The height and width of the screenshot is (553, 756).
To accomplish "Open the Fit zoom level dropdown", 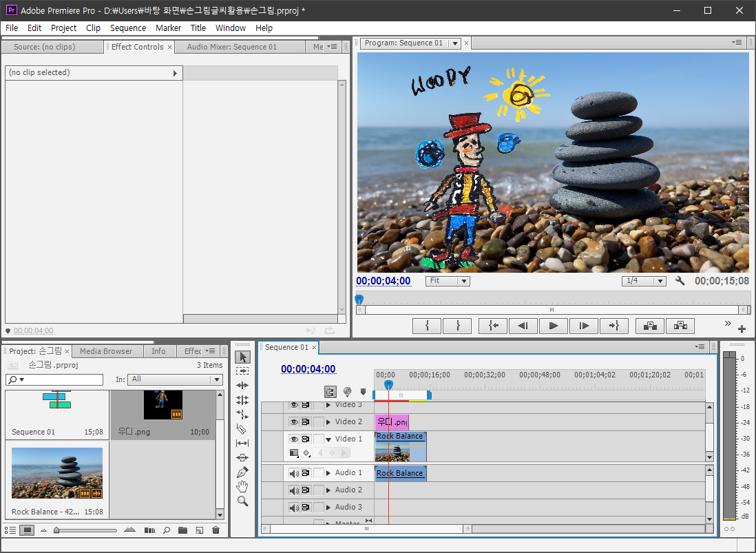I will [x=448, y=280].
